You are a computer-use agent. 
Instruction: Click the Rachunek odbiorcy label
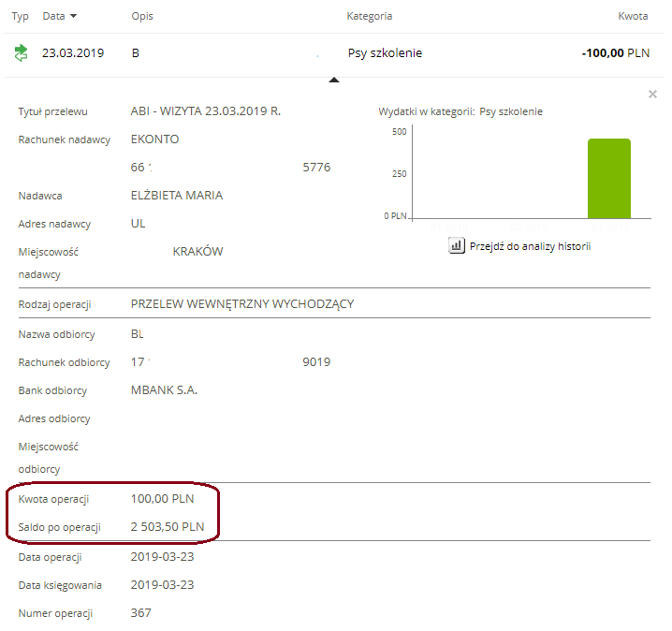65,362
